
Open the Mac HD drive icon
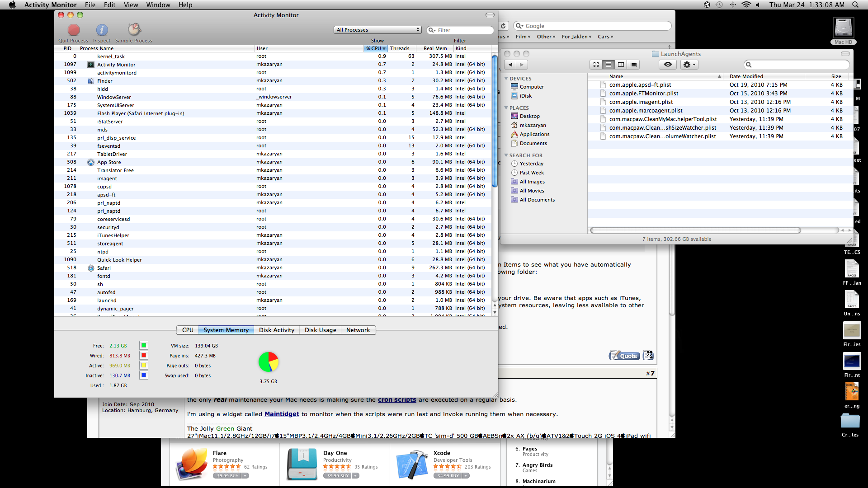(x=843, y=29)
